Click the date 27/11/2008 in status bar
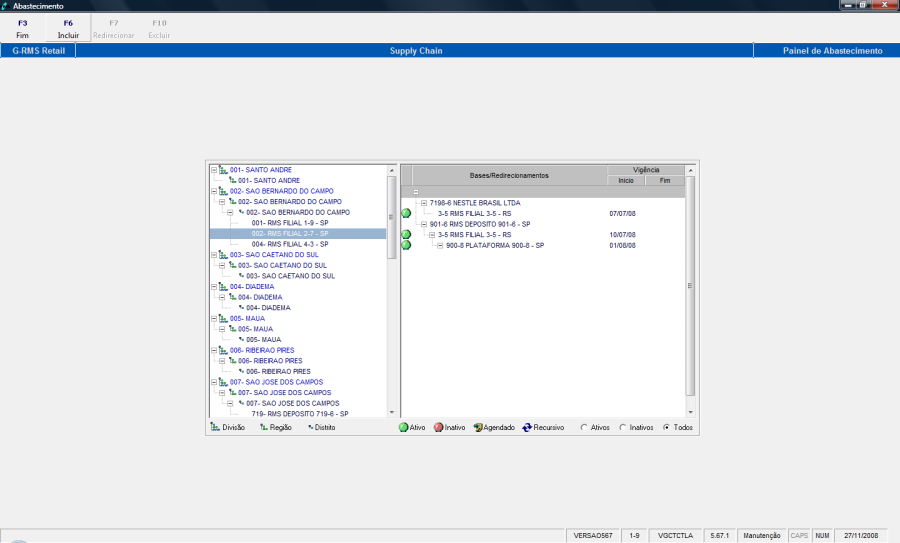 [861, 536]
